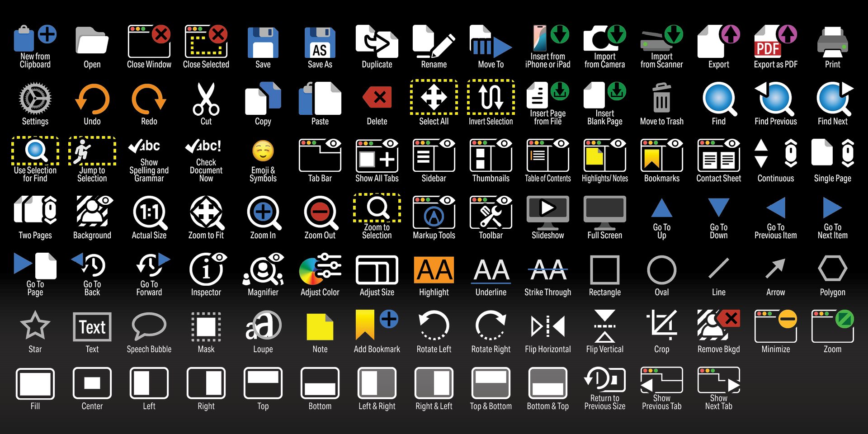Click the Return to Previous Size icon
The width and height of the screenshot is (868, 434).
(x=605, y=379)
